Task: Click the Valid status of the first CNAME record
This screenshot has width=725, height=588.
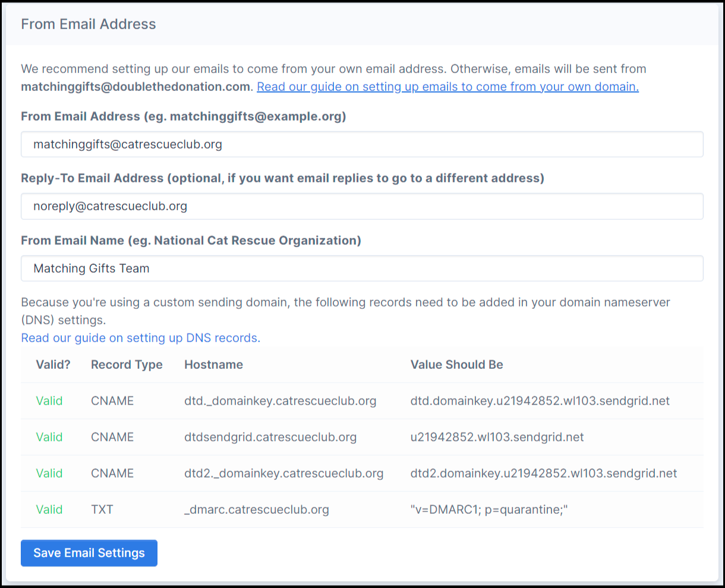Action: (x=49, y=401)
